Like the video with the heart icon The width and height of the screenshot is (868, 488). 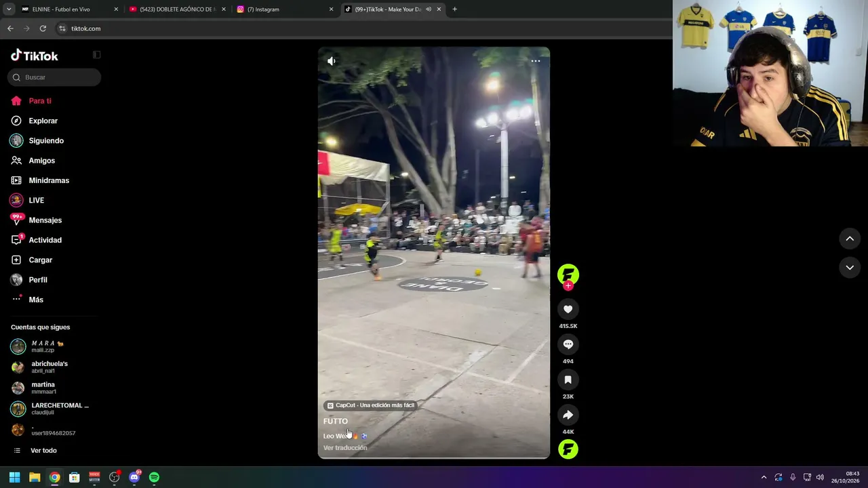pyautogui.click(x=568, y=309)
